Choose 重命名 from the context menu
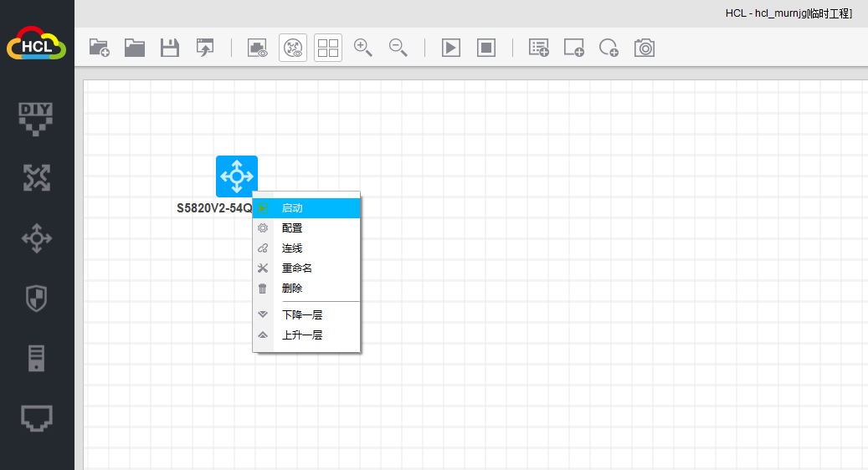The width and height of the screenshot is (868, 470). [306, 268]
